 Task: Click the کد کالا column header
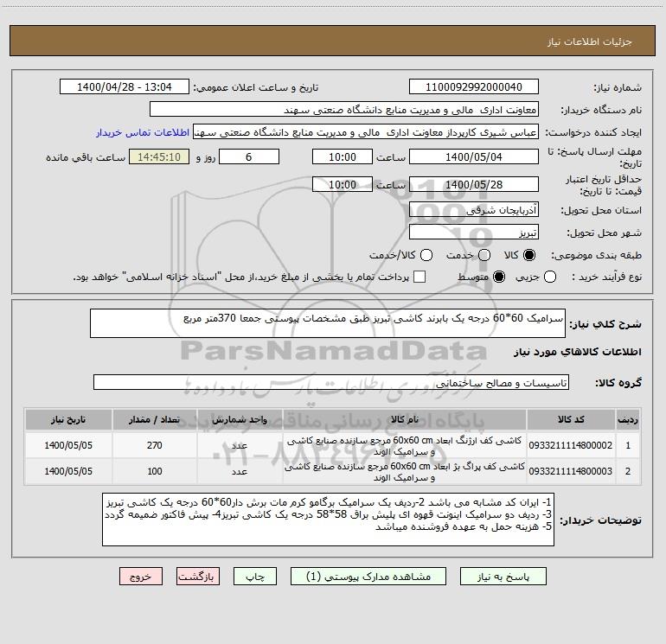click(x=571, y=419)
